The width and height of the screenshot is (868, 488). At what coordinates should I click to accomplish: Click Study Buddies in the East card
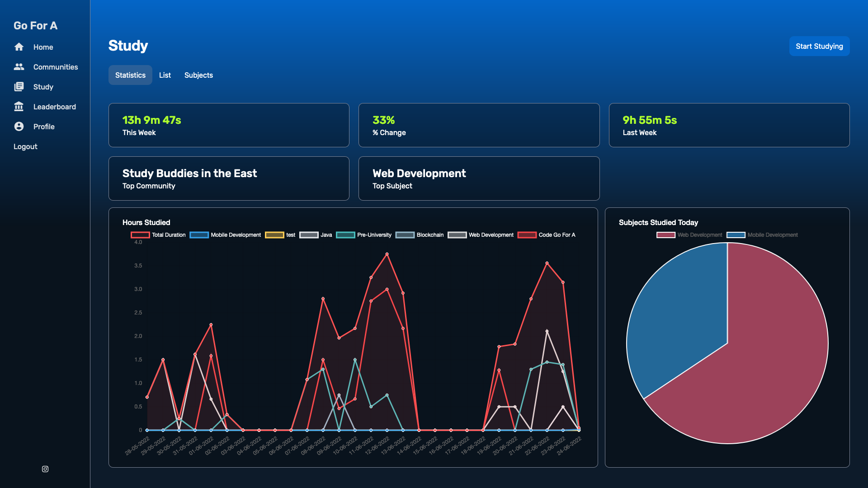tap(229, 178)
